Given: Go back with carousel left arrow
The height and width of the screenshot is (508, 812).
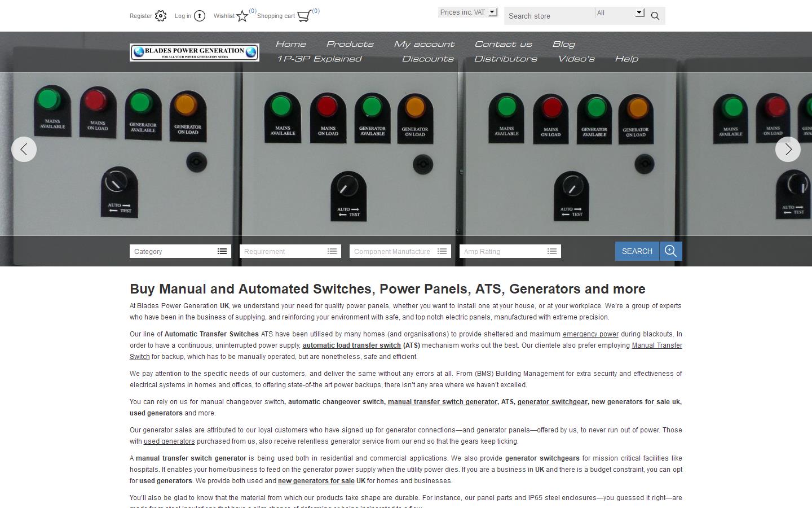Looking at the screenshot, I should click(x=24, y=149).
